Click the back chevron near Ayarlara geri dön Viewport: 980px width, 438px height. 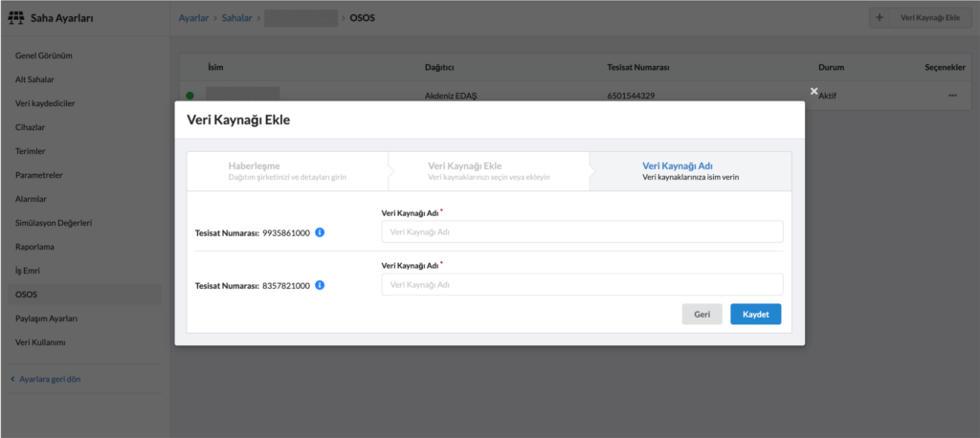tap(12, 379)
